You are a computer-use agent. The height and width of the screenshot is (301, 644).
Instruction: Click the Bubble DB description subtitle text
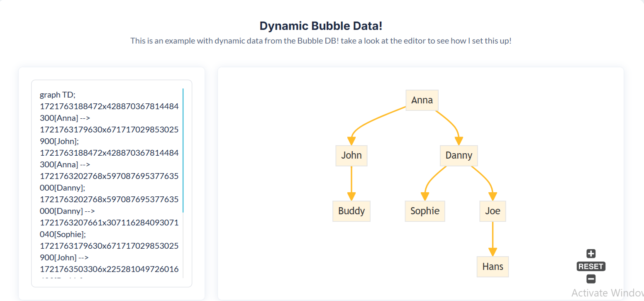[321, 41]
